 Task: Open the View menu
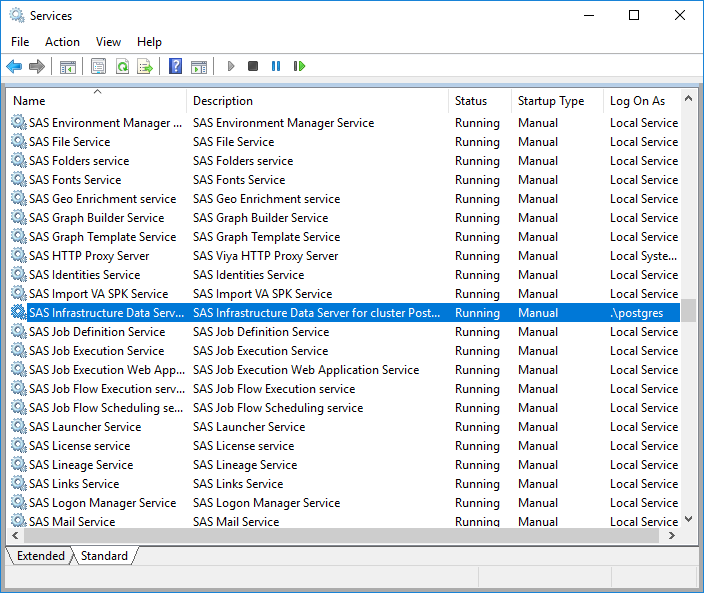(108, 42)
